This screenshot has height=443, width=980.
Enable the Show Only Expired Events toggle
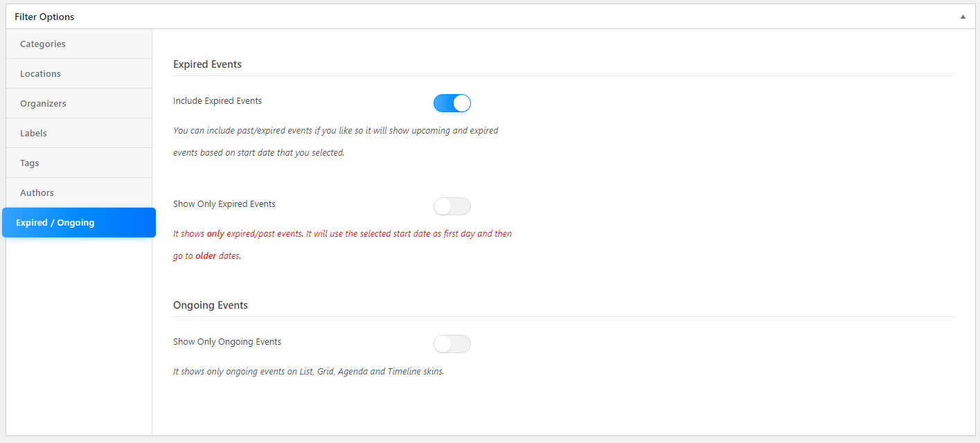(x=452, y=206)
